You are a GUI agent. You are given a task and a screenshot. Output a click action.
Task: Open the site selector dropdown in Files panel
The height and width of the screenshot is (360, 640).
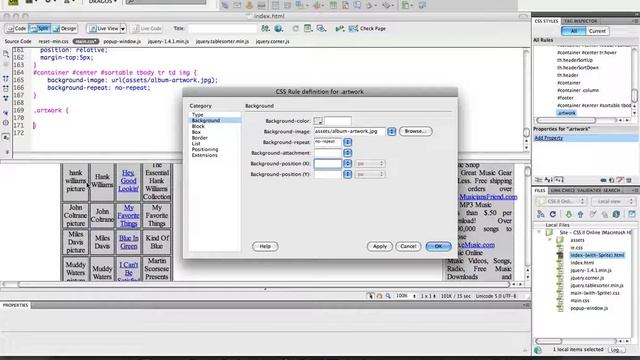point(561,201)
